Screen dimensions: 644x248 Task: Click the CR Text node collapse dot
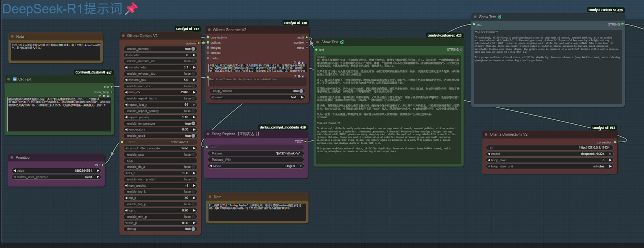pos(9,79)
